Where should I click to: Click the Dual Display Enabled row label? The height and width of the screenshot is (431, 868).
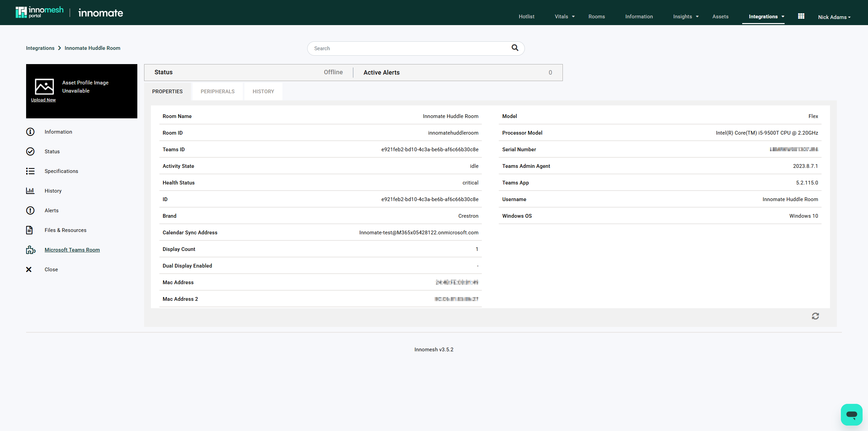pyautogui.click(x=187, y=266)
